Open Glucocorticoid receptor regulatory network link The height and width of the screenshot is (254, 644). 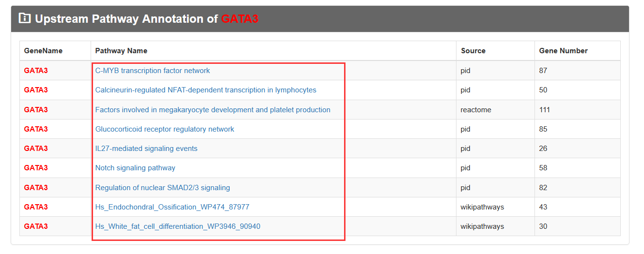tap(165, 129)
